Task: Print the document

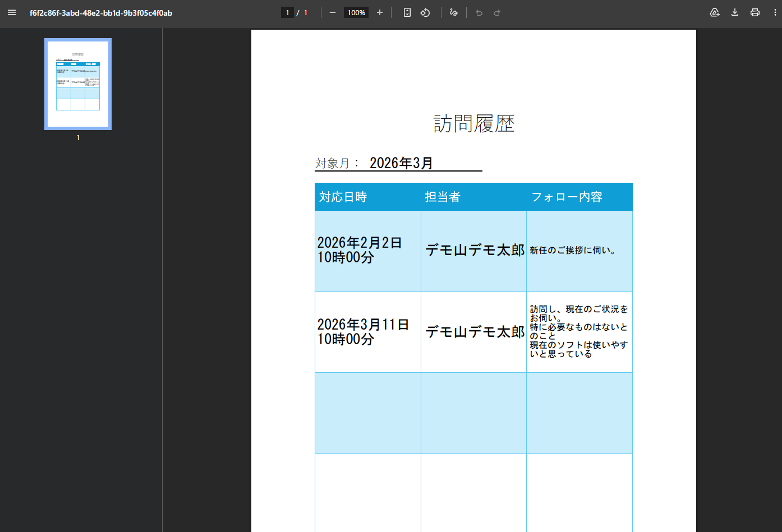Action: 755,12
